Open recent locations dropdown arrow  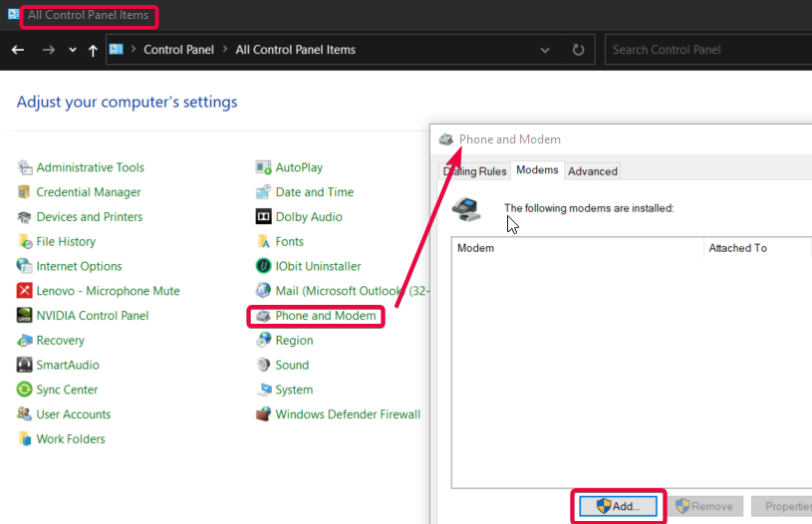point(73,50)
